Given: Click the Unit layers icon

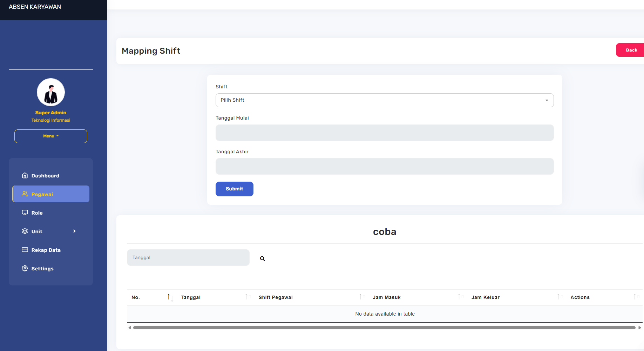Looking at the screenshot, I should pos(25,231).
